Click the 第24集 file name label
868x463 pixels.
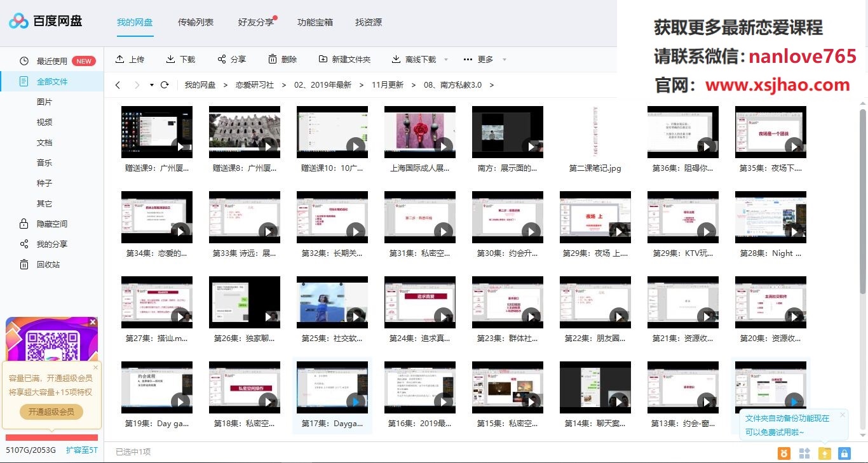(x=420, y=339)
